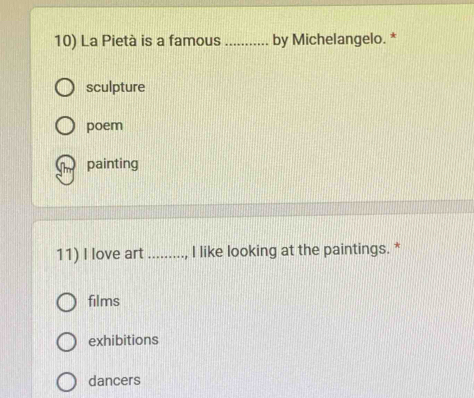Viewport: 474px width, 398px height.
Task: Click the 'Michelangelo' word in question 10
Action: pos(337,40)
